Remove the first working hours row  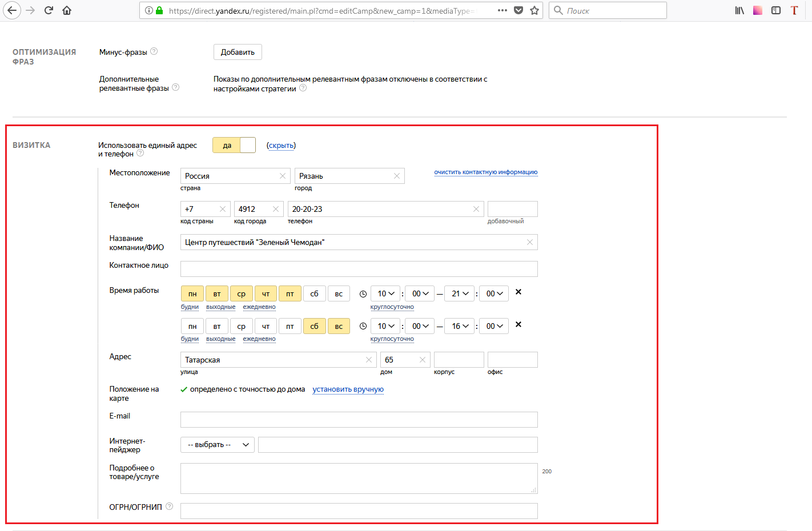tap(518, 292)
